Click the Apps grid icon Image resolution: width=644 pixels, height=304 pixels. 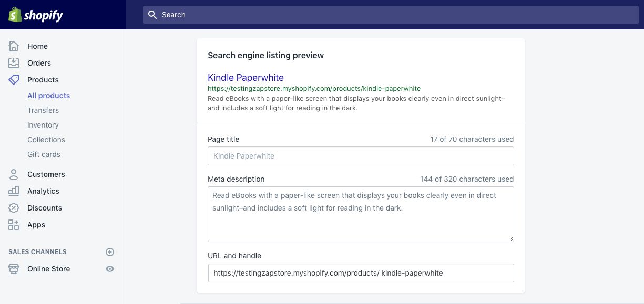click(14, 225)
